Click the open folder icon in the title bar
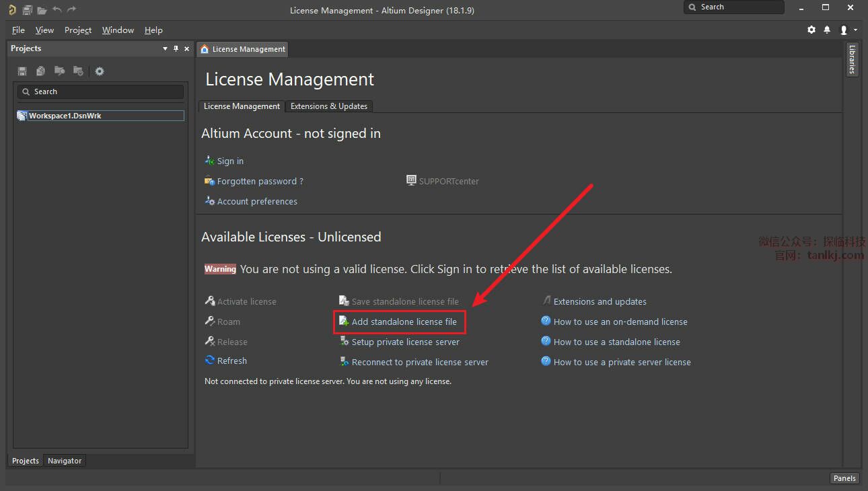Image resolution: width=868 pixels, height=491 pixels. (42, 9)
